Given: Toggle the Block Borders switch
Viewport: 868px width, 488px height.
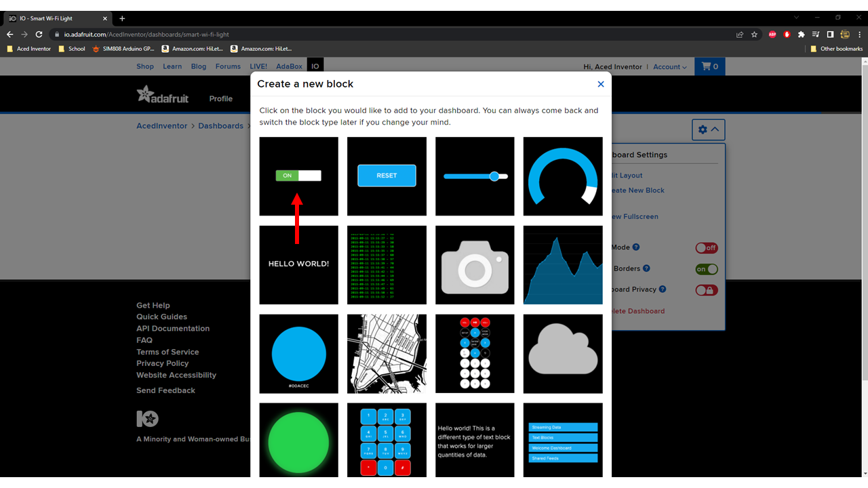Looking at the screenshot, I should click(x=706, y=269).
